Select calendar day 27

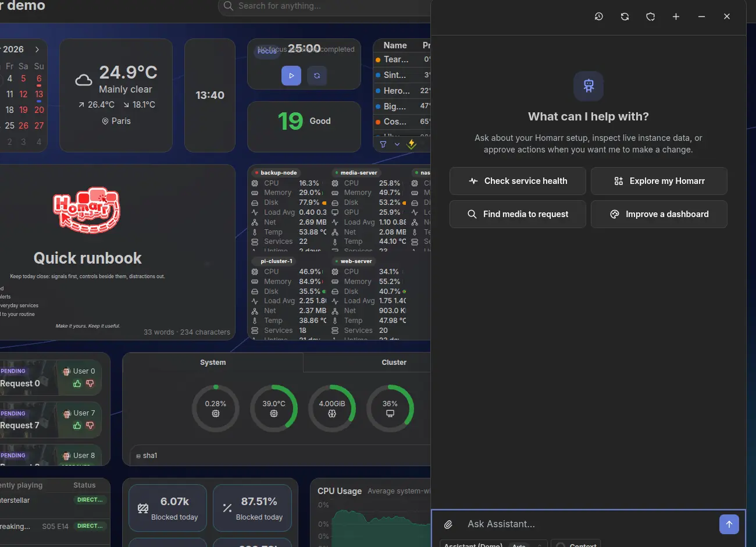click(x=39, y=126)
